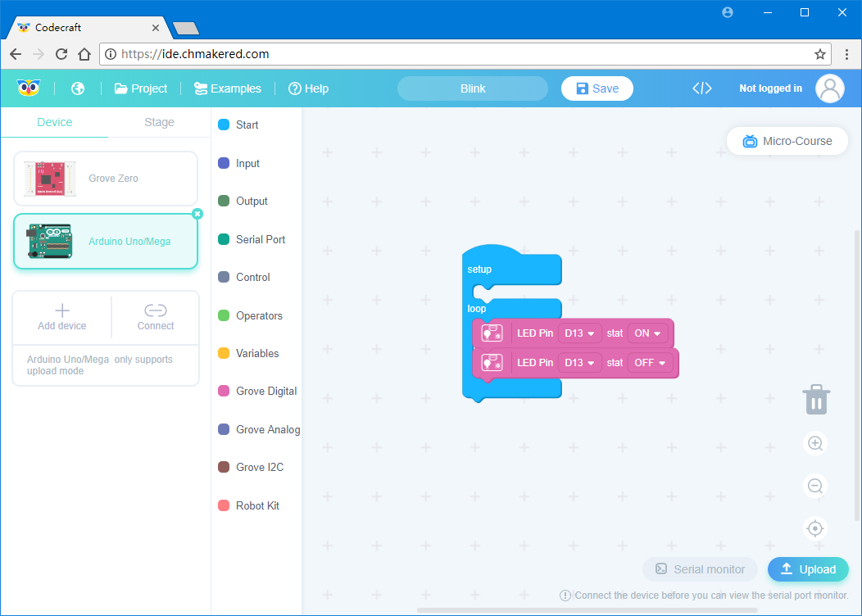Click the browser back arrow
This screenshot has width=862, height=616.
(16, 54)
